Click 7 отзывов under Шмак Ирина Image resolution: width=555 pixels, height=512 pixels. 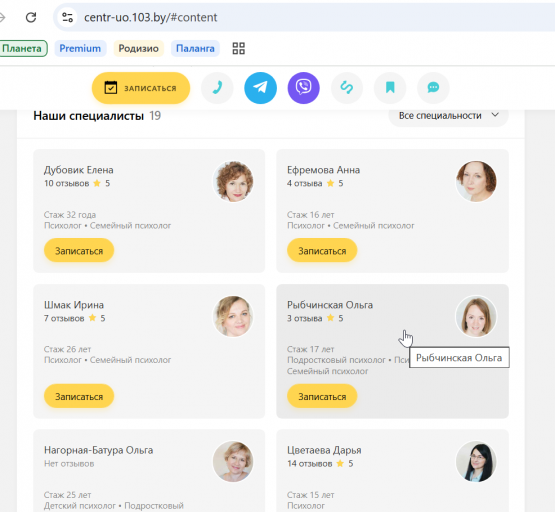(64, 318)
